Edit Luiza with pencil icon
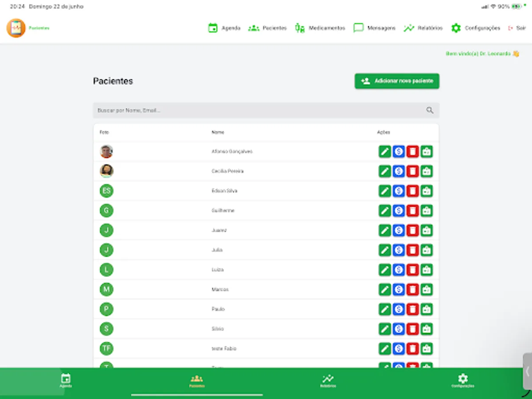 click(x=385, y=270)
